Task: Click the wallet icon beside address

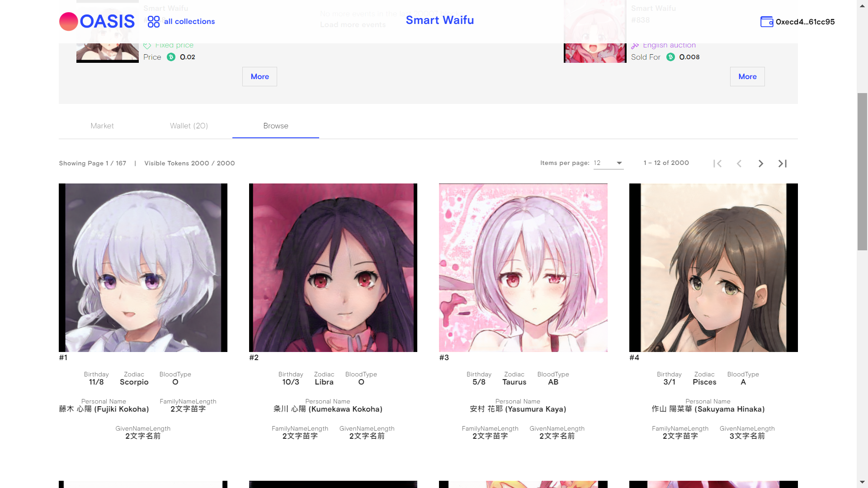Action: tap(766, 22)
